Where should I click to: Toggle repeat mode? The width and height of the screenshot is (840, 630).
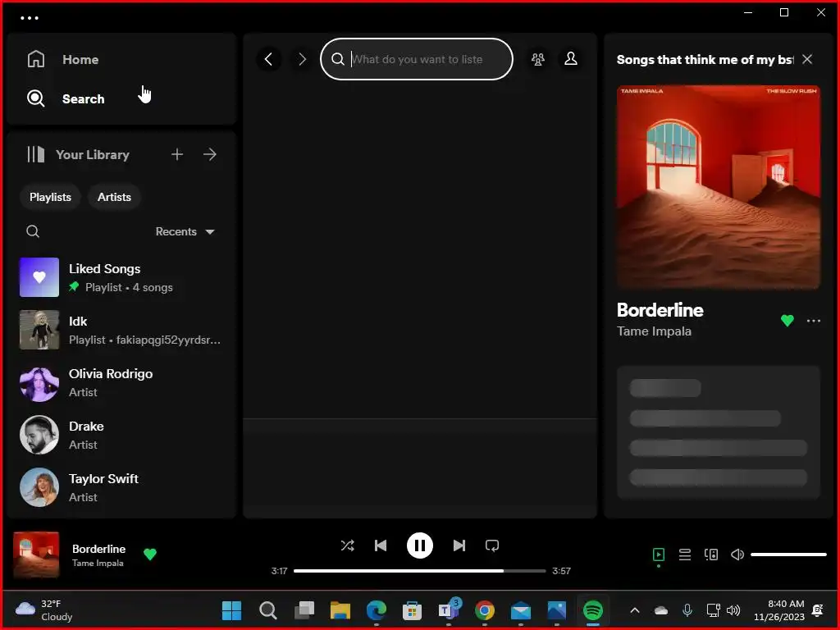(x=492, y=546)
